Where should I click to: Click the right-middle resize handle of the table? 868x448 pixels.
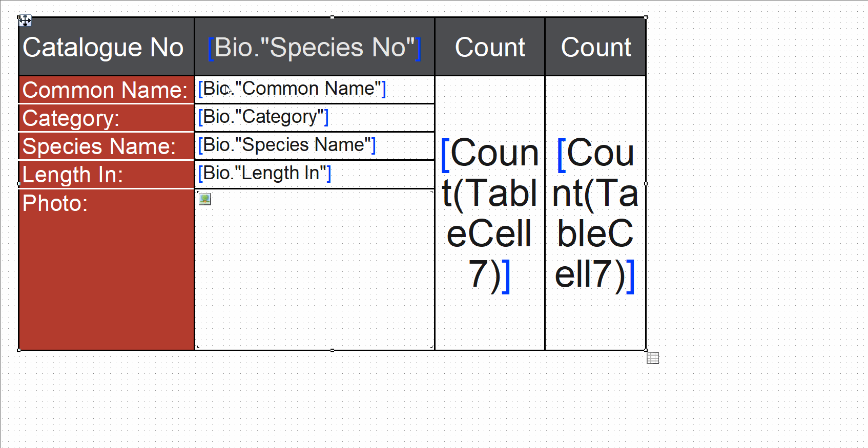[x=646, y=183]
